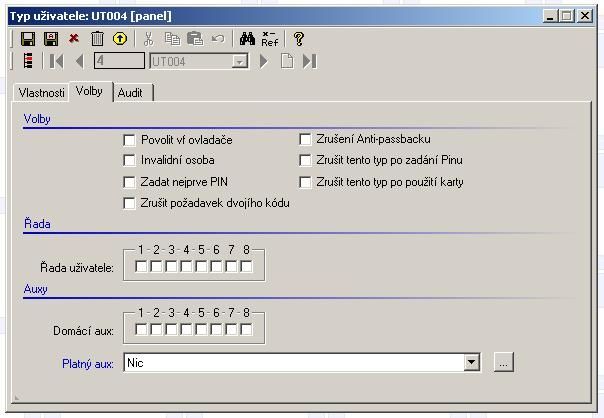
Task: Click the yellow up-arrow icon
Action: click(120, 39)
